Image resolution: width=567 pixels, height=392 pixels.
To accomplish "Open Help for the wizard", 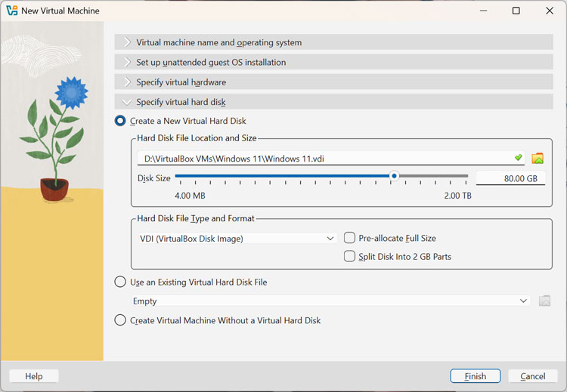I will pos(33,376).
